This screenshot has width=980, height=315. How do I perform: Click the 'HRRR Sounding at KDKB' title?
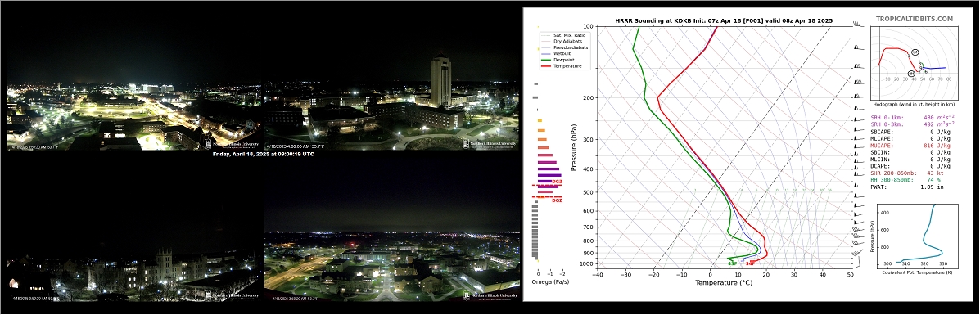(x=724, y=20)
